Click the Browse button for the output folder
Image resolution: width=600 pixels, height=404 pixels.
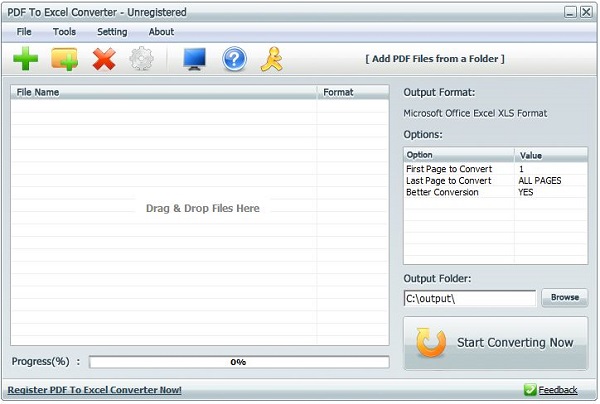coord(565,297)
